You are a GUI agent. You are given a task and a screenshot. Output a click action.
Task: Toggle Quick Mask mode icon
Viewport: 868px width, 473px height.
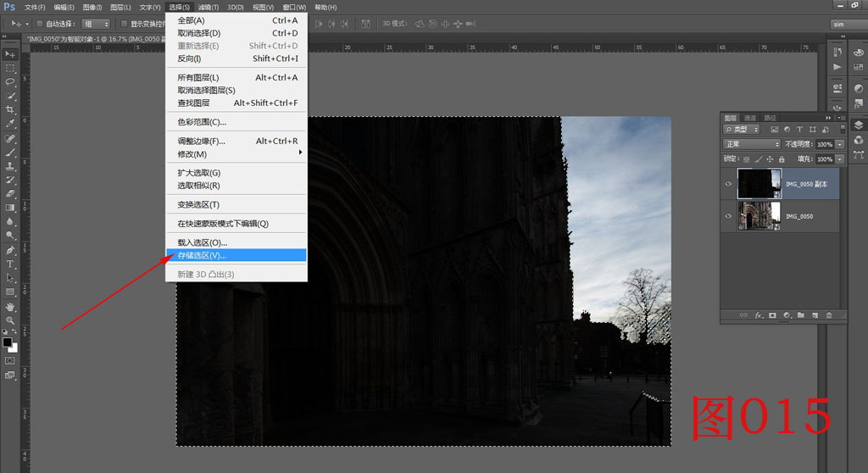click(x=10, y=360)
